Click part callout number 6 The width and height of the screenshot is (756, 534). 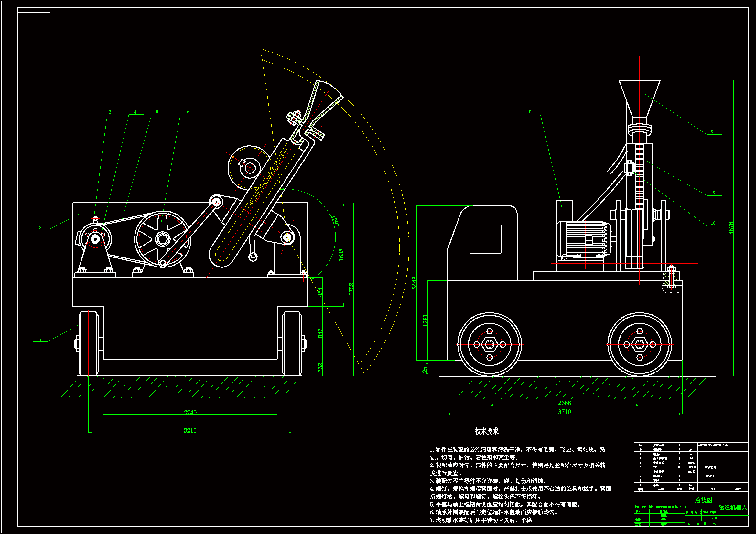tap(188, 112)
